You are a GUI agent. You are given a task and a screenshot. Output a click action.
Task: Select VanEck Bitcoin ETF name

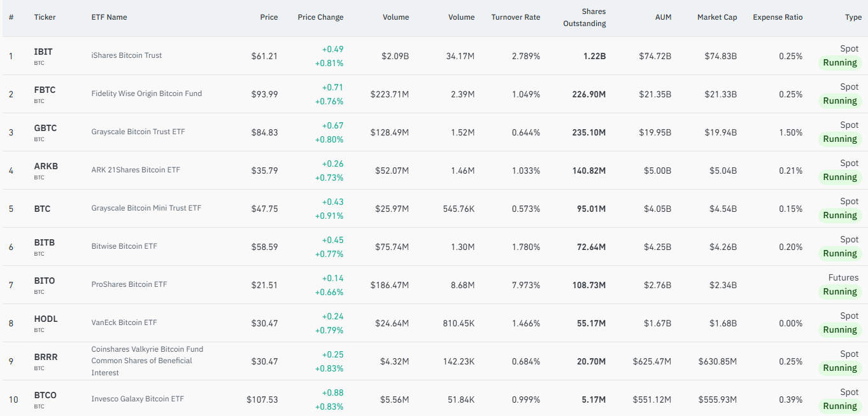pos(124,322)
